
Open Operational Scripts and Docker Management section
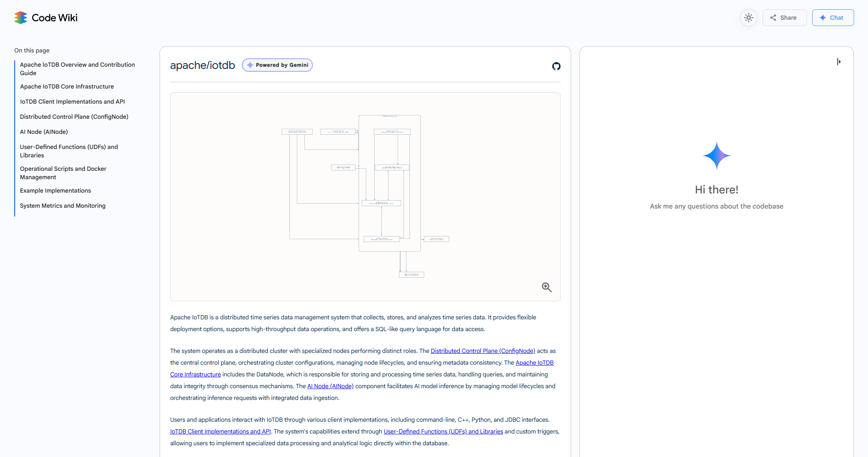click(x=63, y=172)
